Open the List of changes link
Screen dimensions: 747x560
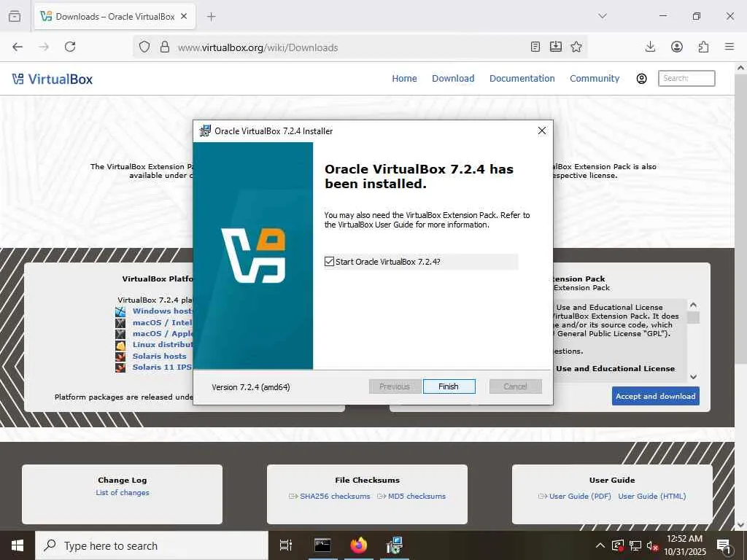123,493
